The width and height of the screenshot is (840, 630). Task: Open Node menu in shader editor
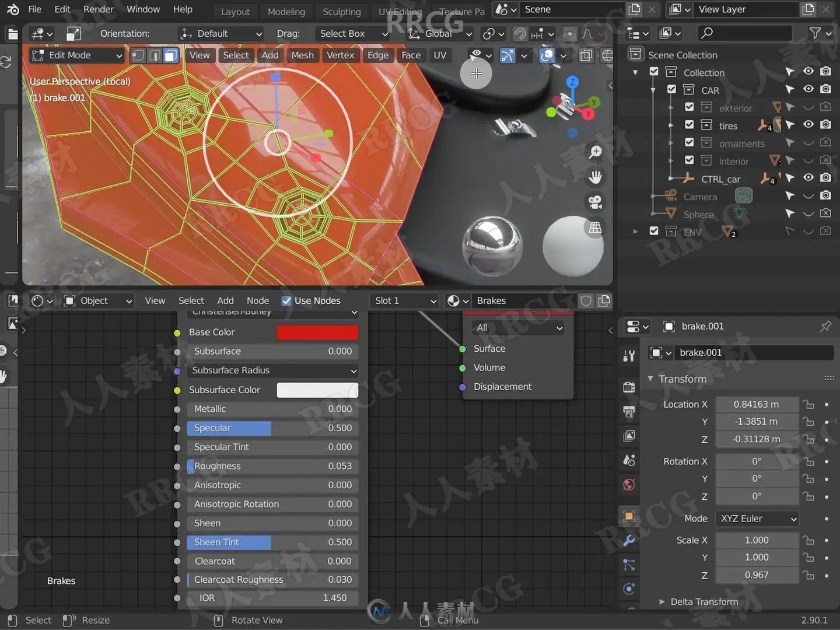coord(258,301)
